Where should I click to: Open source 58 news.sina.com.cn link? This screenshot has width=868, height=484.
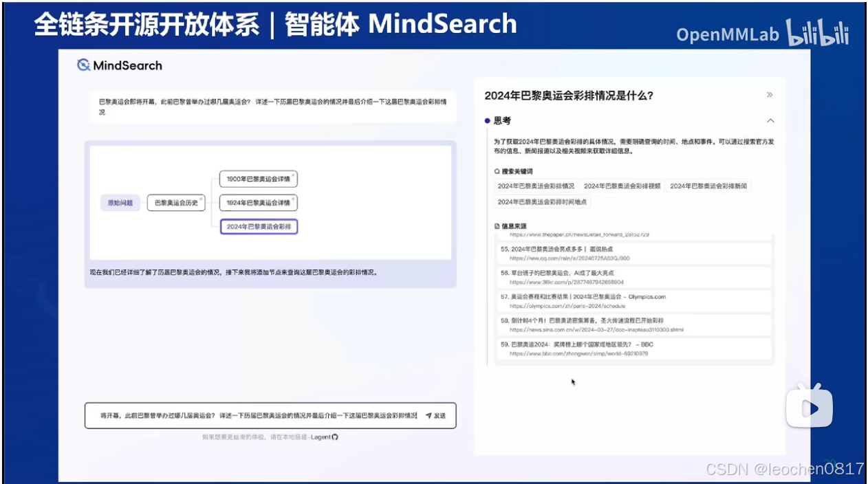(x=596, y=330)
